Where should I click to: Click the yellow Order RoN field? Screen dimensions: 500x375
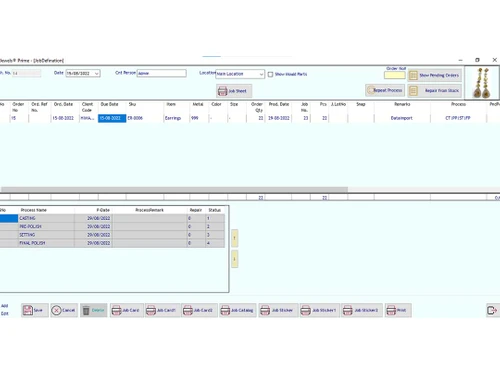(395, 75)
